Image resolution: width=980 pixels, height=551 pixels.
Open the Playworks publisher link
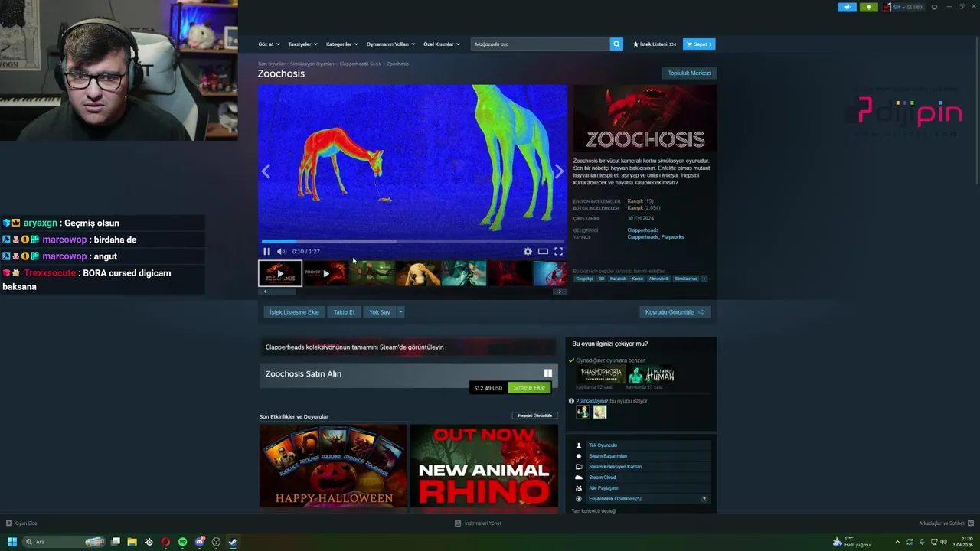click(672, 237)
